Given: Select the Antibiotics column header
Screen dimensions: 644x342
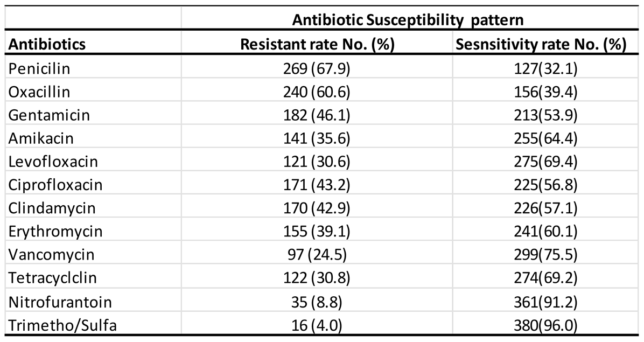Looking at the screenshot, I should click(47, 44).
